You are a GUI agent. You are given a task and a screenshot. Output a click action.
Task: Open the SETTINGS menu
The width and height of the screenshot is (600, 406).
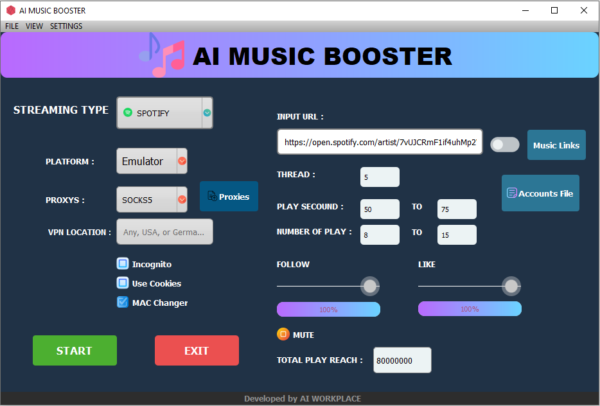[x=66, y=26]
